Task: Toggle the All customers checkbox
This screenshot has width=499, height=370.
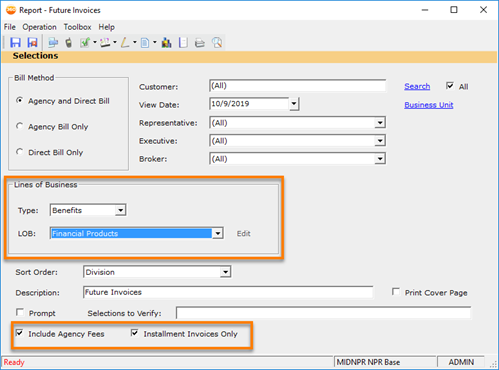Action: [450, 86]
